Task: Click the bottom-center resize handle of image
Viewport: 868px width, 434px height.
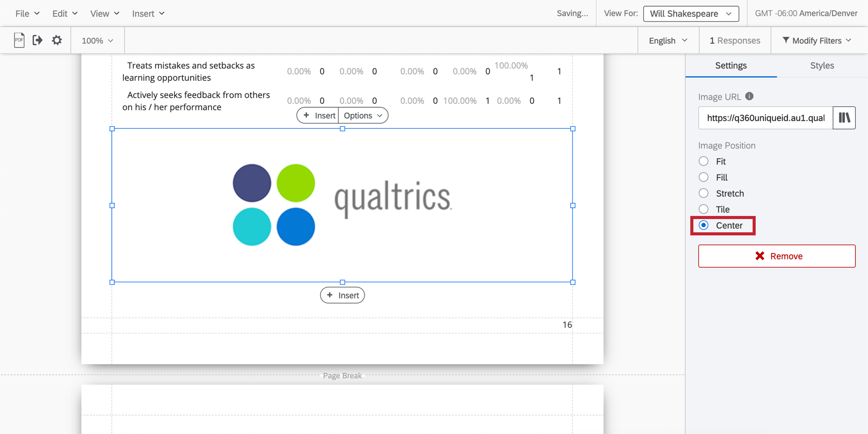Action: [x=342, y=282]
